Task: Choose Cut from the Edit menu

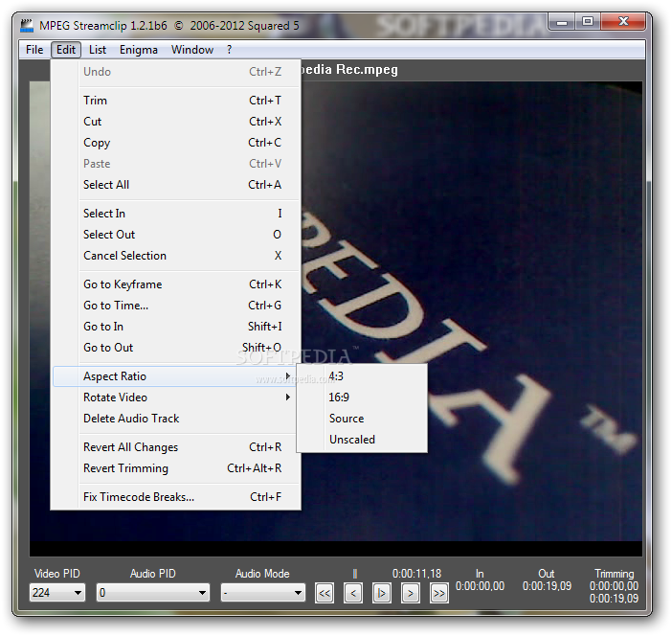Action: click(x=175, y=122)
